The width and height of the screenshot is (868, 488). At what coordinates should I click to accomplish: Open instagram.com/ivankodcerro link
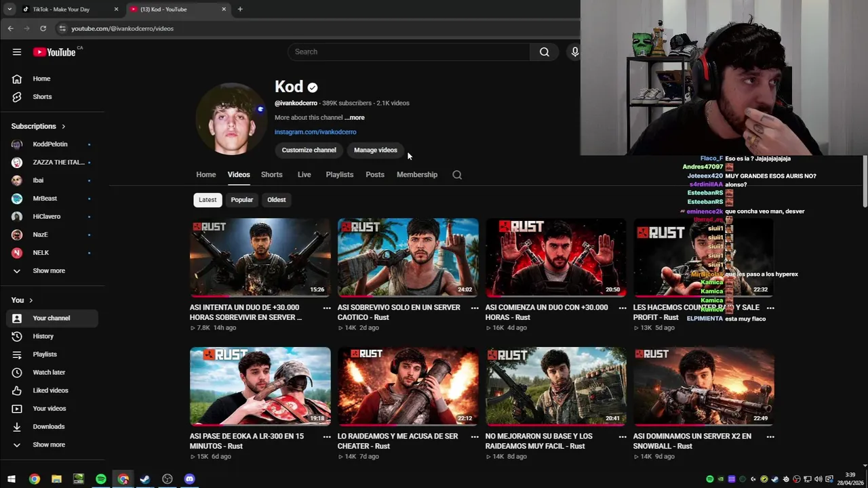[315, 132]
